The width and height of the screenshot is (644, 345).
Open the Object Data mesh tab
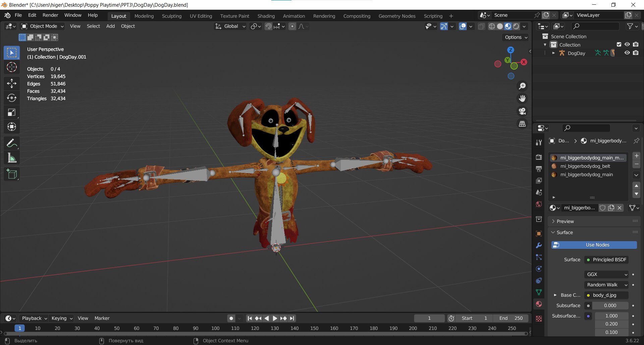pyautogui.click(x=539, y=292)
